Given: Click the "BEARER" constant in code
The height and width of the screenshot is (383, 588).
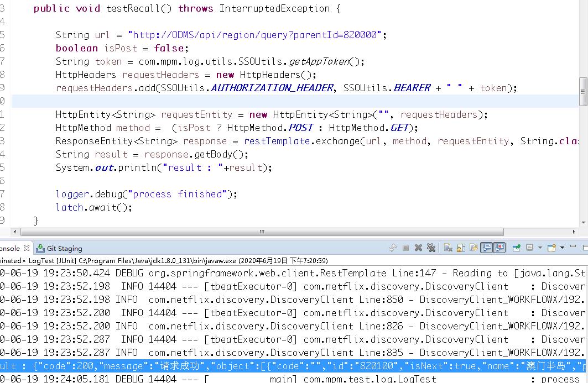Looking at the screenshot, I should click(412, 88).
